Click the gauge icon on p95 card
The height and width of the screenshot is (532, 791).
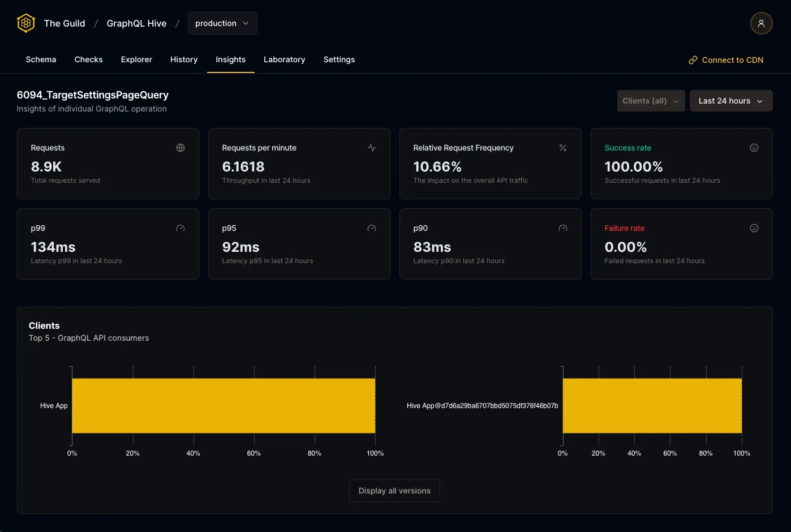point(372,228)
